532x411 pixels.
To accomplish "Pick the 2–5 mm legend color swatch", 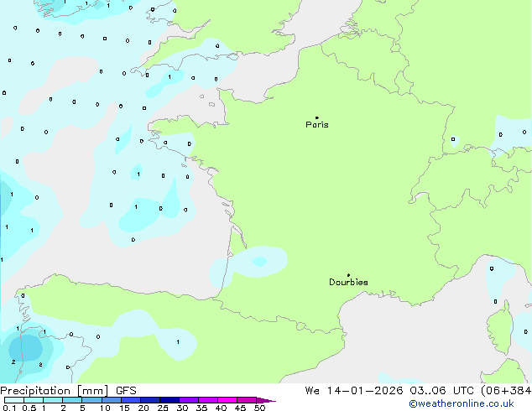I will click(x=72, y=400).
